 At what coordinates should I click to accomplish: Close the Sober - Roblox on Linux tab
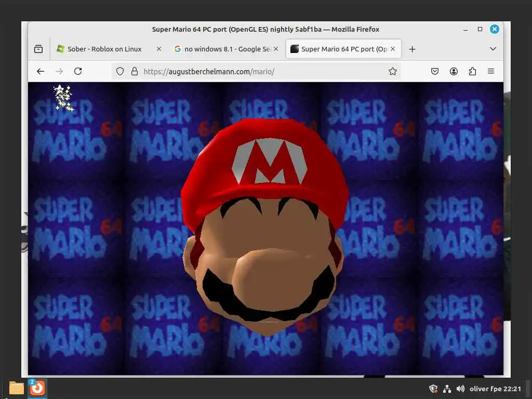coord(159,49)
